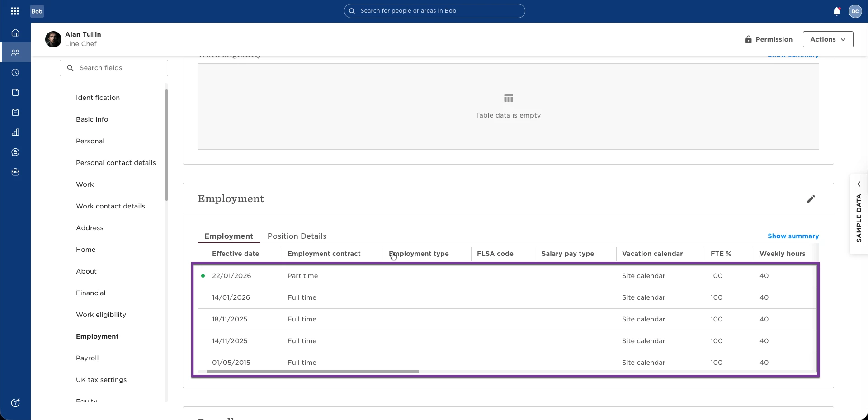Expand the Sample Data side panel chevron
The image size is (868, 420).
(x=859, y=184)
